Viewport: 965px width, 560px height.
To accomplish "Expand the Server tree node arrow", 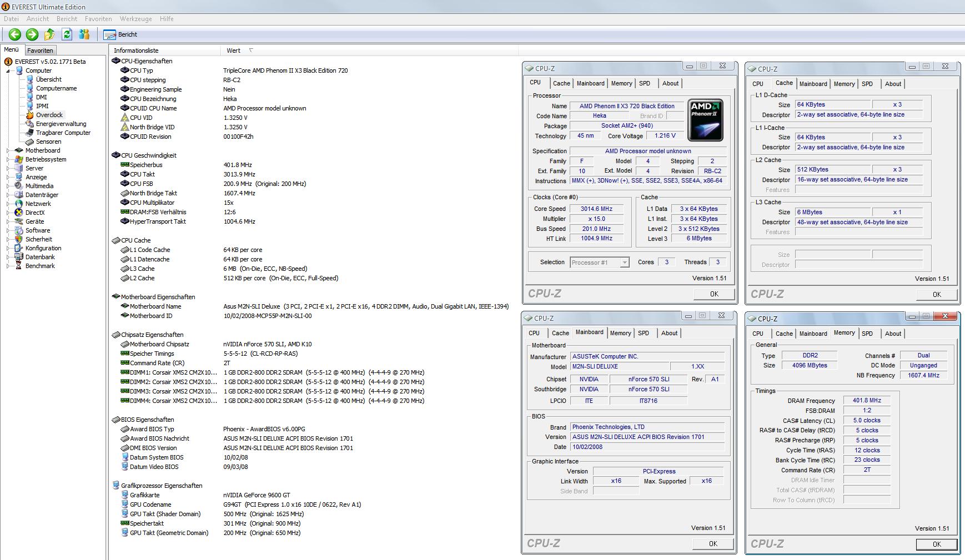I will coord(8,168).
